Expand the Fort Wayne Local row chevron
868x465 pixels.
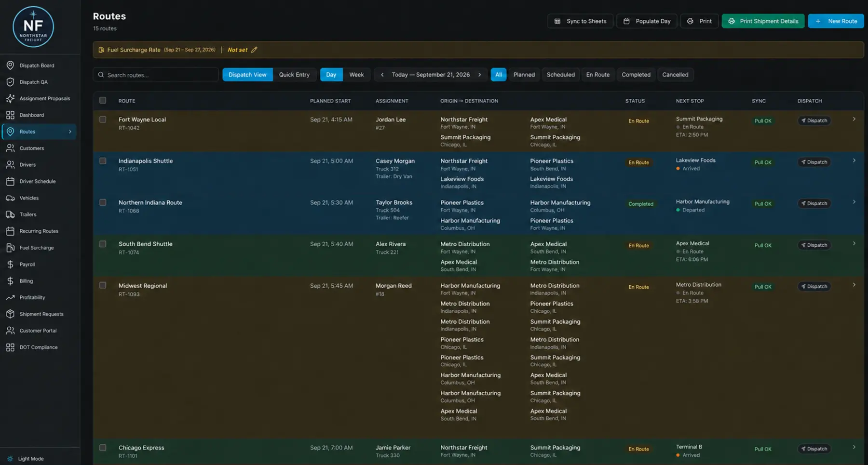point(854,119)
